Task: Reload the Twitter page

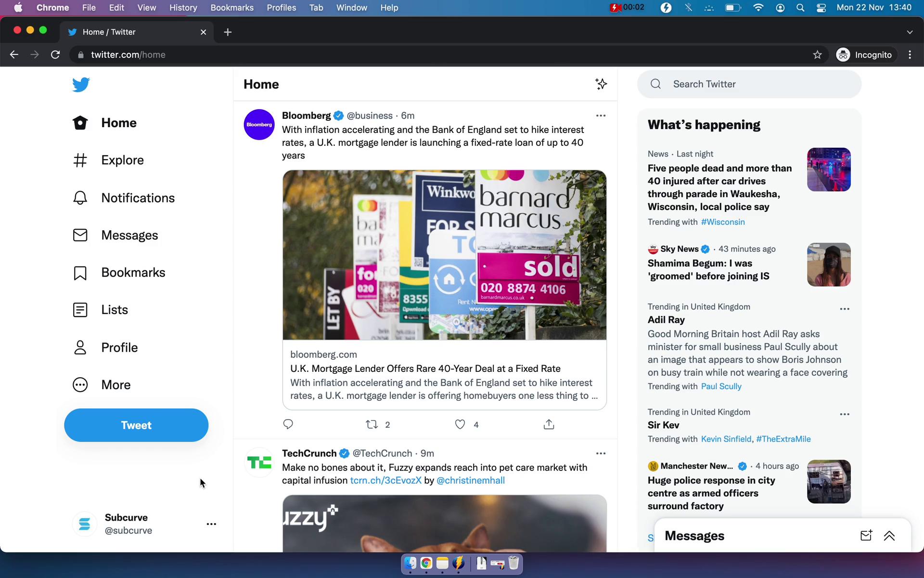Action: point(55,54)
